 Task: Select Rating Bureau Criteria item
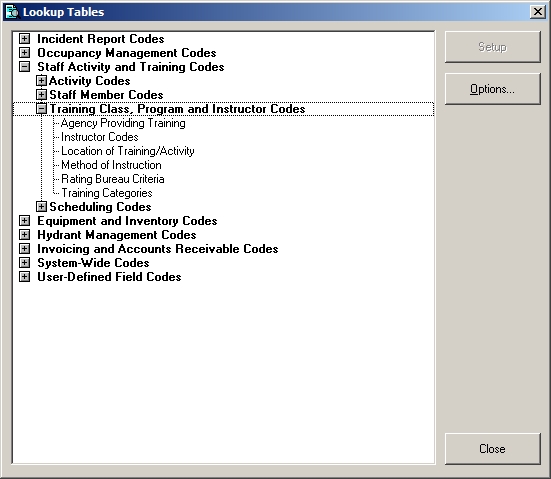click(112, 179)
